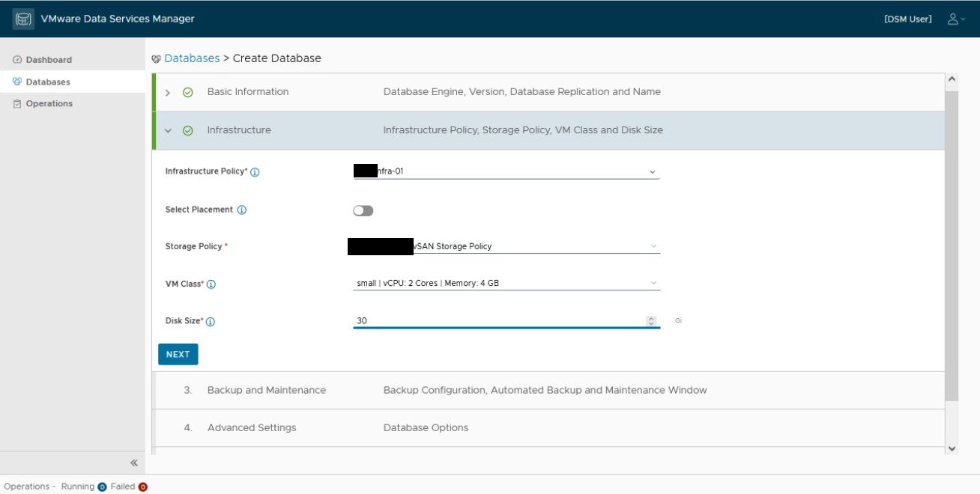
Task: Click the Gi unit label
Action: [678, 321]
